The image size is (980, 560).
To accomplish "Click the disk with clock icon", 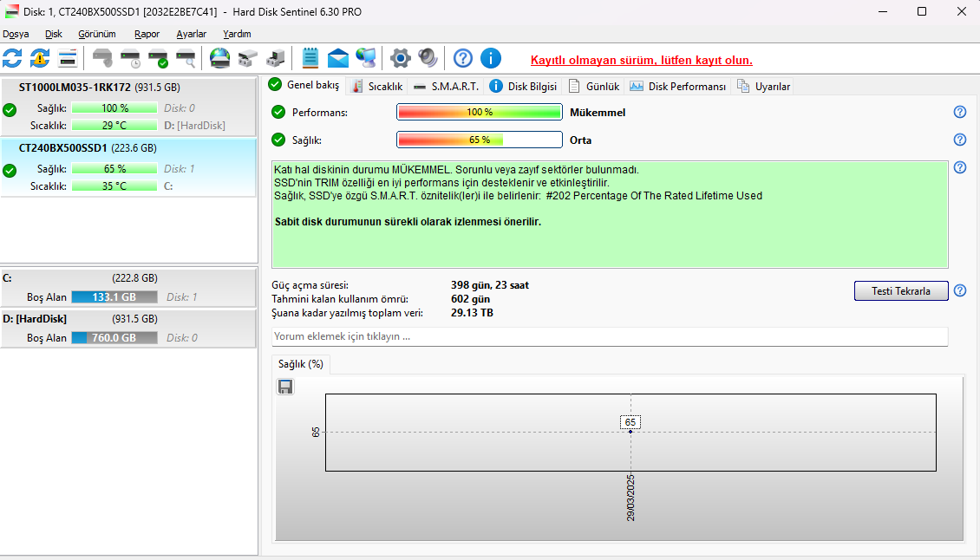I will [x=130, y=58].
